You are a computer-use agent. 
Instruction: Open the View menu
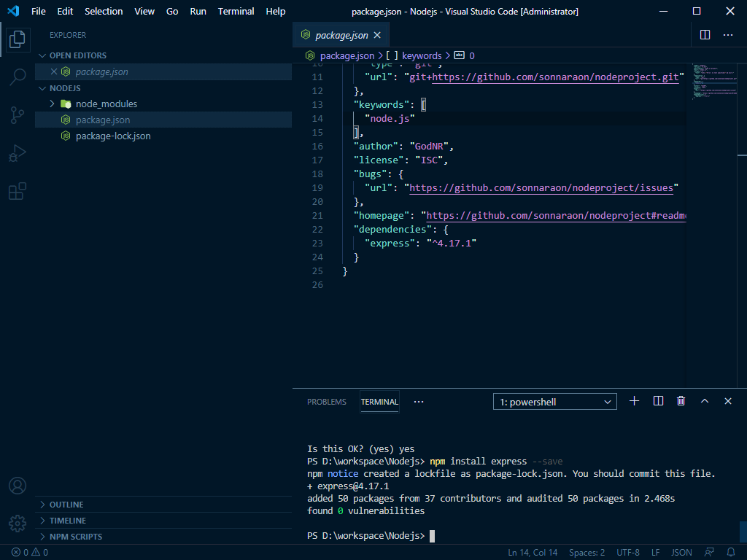(144, 11)
